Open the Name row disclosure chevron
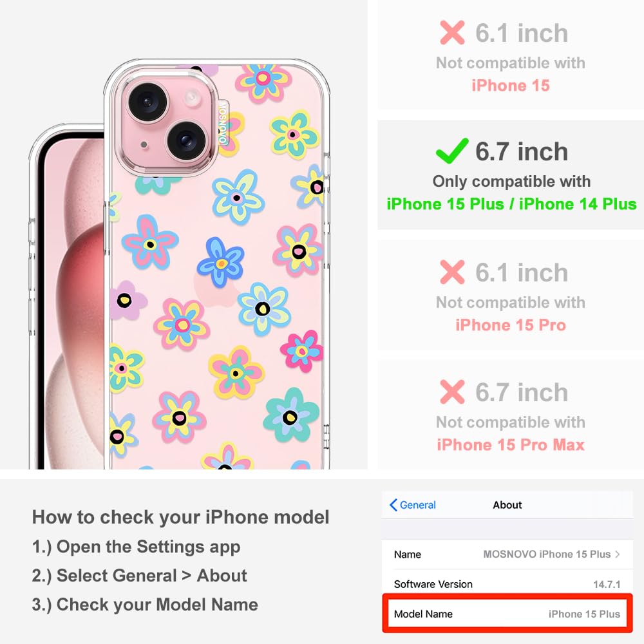644x644 pixels. coord(618,554)
